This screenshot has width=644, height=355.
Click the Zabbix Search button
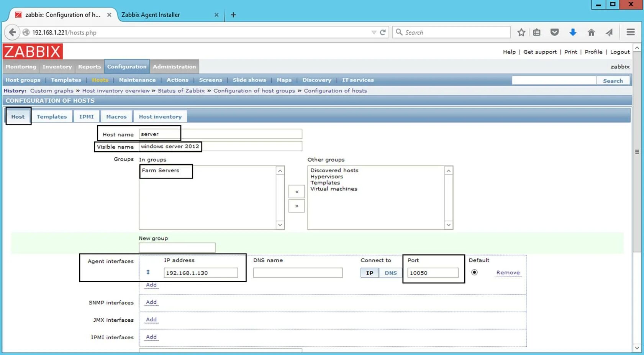click(x=613, y=81)
